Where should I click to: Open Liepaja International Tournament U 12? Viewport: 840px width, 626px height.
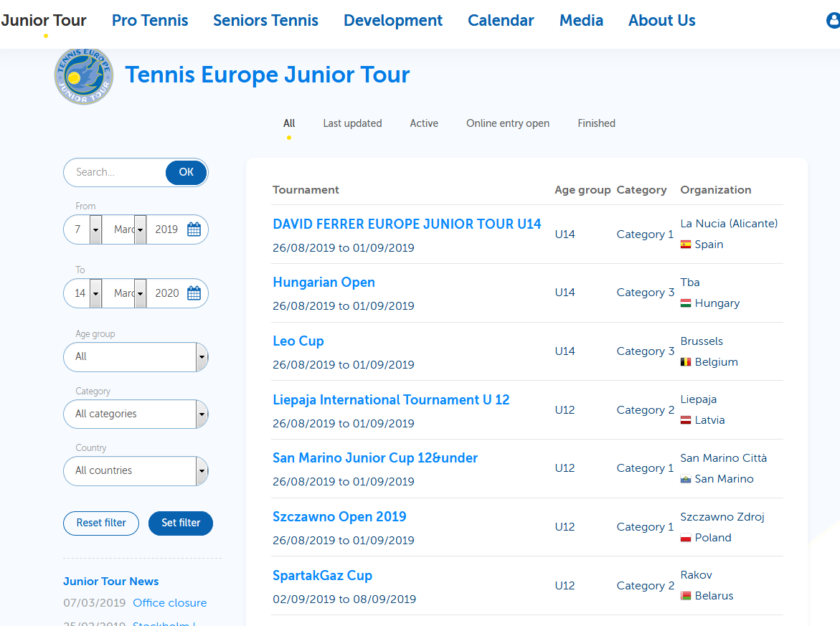pyautogui.click(x=391, y=400)
